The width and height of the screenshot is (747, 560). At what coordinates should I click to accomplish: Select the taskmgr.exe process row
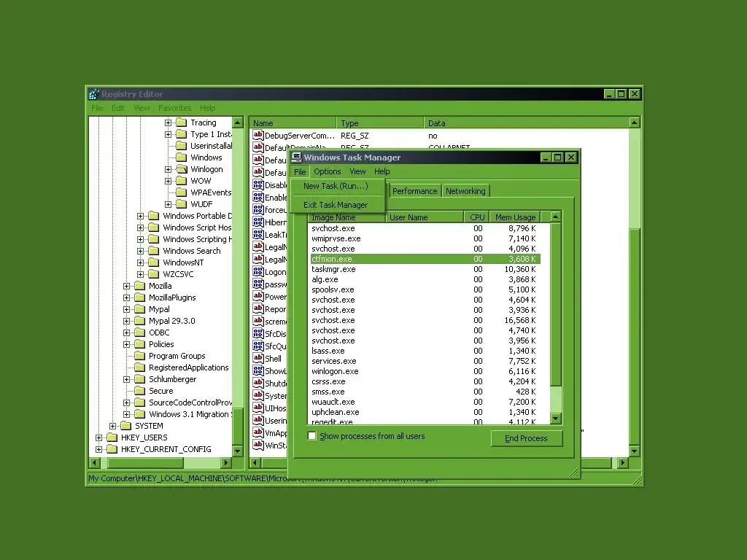(425, 269)
